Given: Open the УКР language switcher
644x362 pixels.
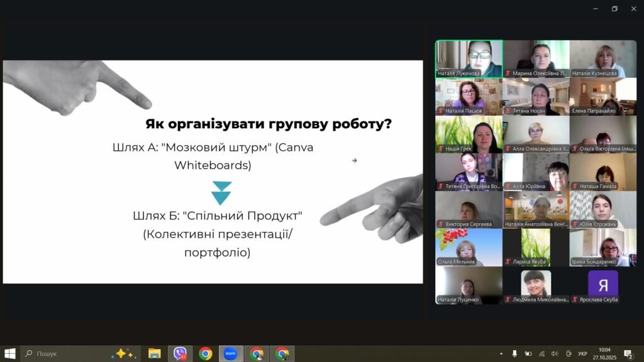Looking at the screenshot, I should tap(582, 353).
